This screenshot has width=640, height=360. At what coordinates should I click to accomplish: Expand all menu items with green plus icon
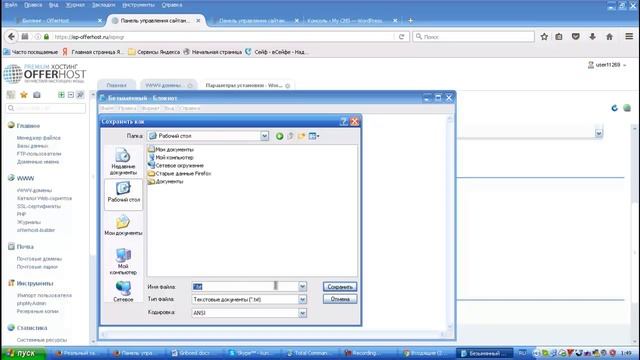pyautogui.click(x=61, y=95)
